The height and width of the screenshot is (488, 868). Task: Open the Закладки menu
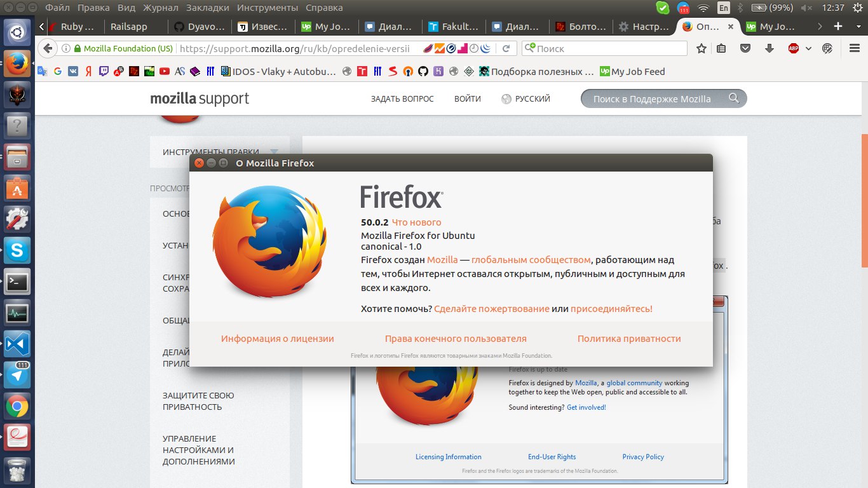point(207,8)
